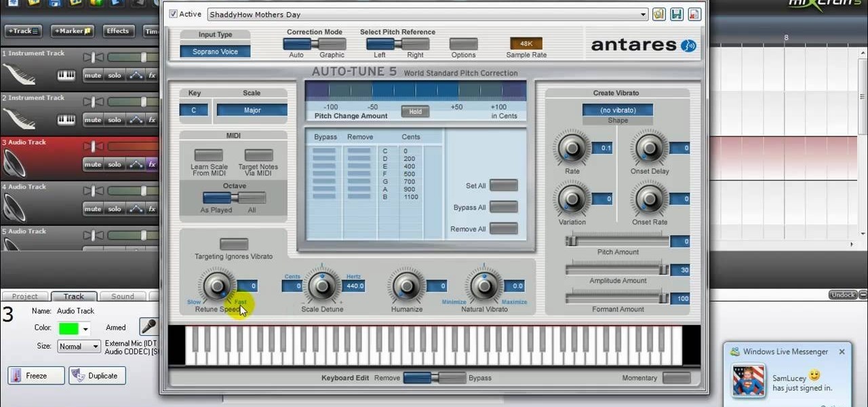The height and width of the screenshot is (407, 868).
Task: Click the Options button
Action: point(463,44)
